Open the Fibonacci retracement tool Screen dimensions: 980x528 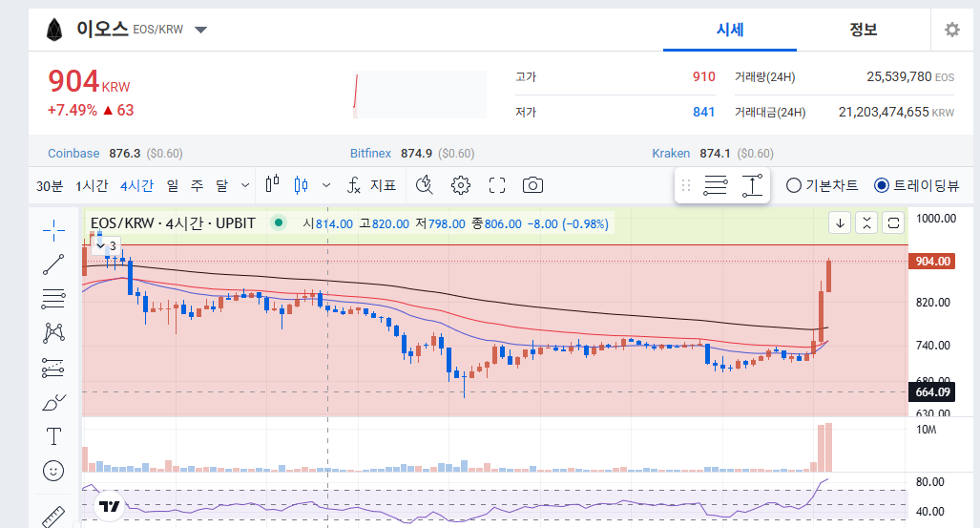pos(53,299)
